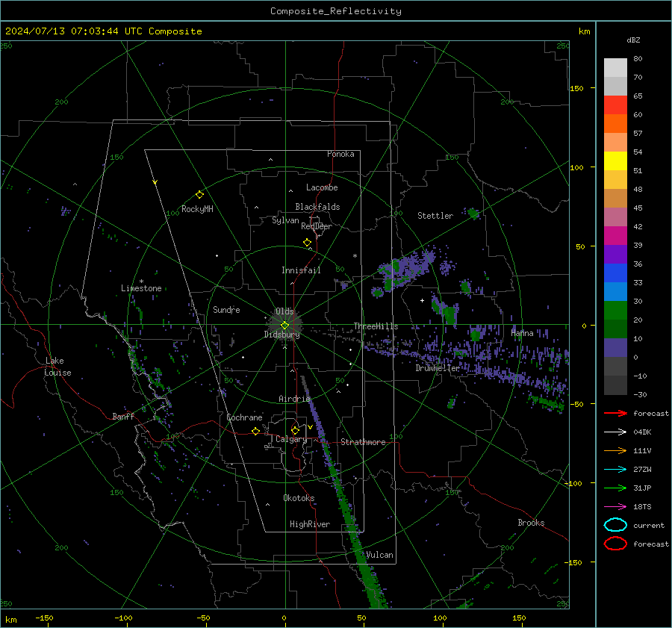672x628 pixels.
Task: Click the -150 label on bottom km axis
Action: tap(44, 618)
